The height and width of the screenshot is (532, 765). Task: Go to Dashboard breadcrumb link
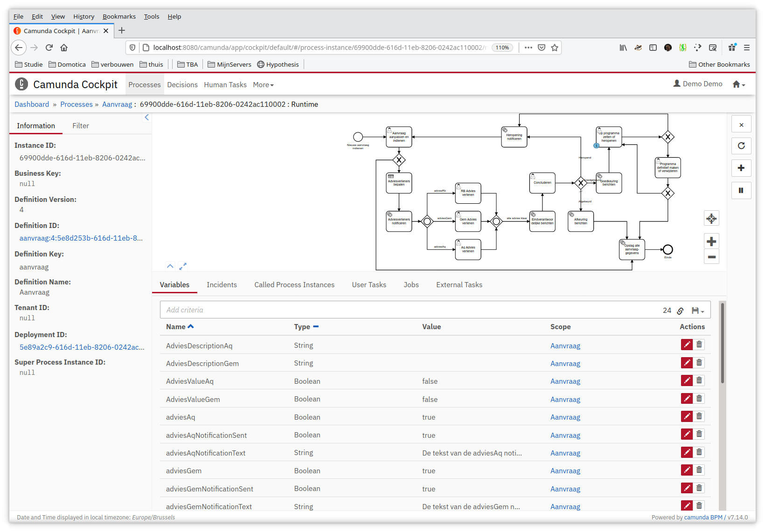coord(32,104)
